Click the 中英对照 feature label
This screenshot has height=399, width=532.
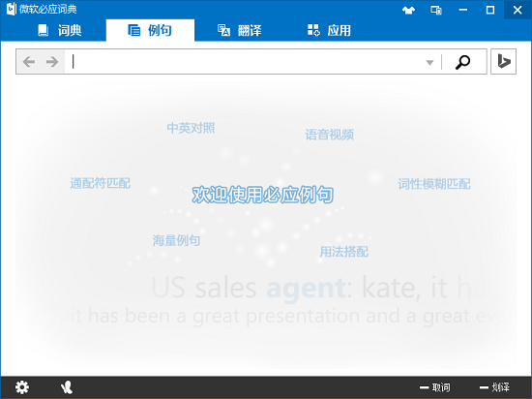[191, 128]
